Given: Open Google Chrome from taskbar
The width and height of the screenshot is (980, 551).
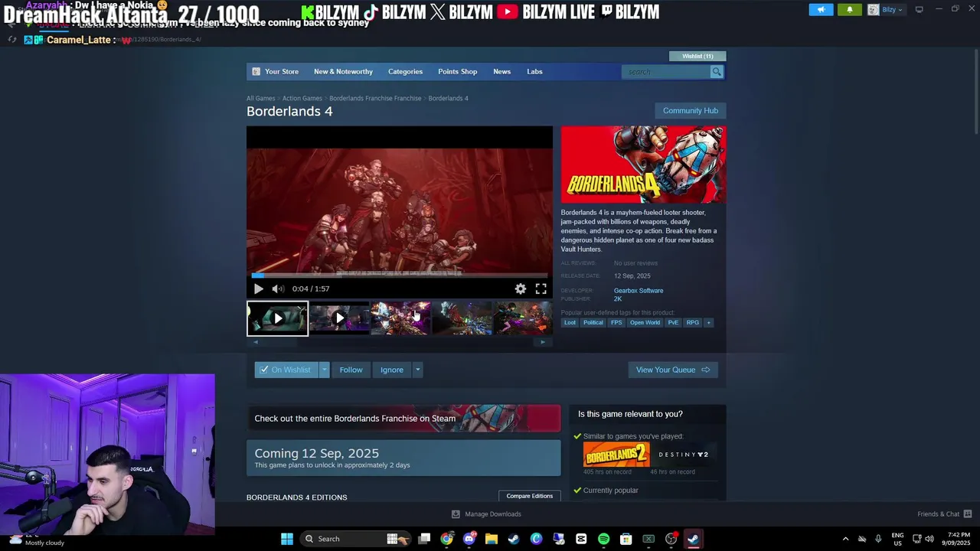Looking at the screenshot, I should tap(446, 539).
